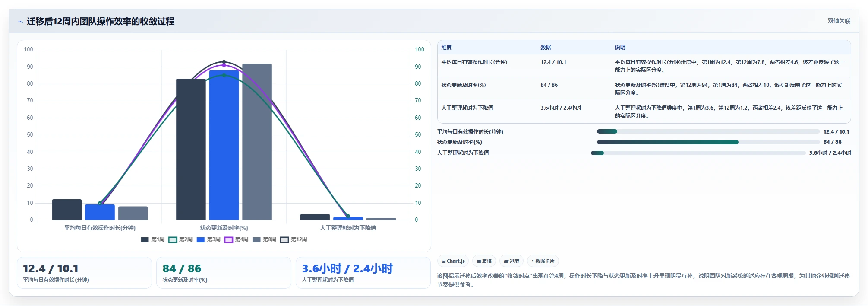Select the 数据卡片 chip

[543, 261]
